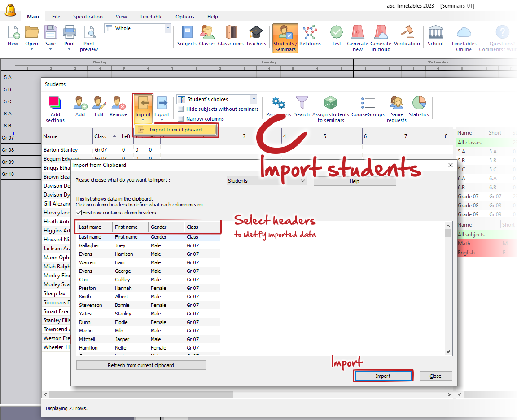Close the Import from Clipboard dialog with X

click(451, 165)
